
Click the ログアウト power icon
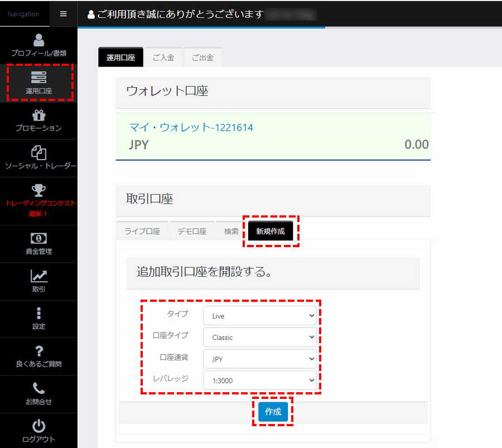tap(38, 426)
